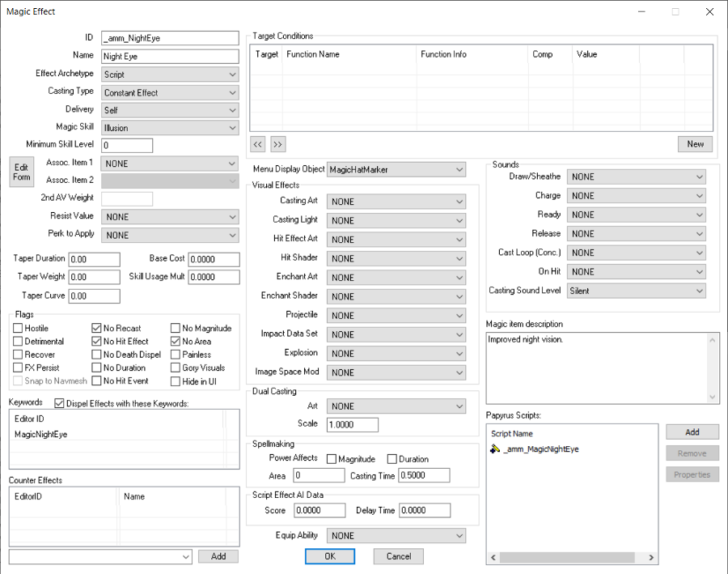Click the Taper Duration field

click(95, 259)
